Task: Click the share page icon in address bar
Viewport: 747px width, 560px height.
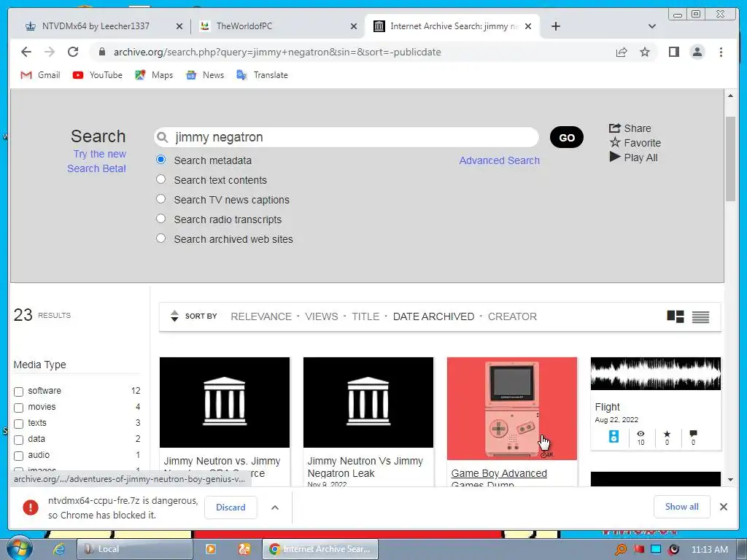Action: [x=622, y=52]
